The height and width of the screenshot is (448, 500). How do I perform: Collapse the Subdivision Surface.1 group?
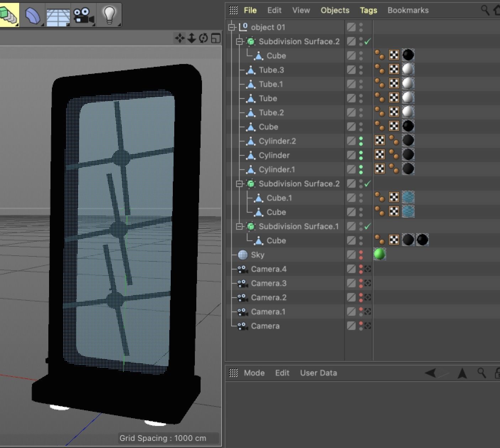pyautogui.click(x=240, y=226)
